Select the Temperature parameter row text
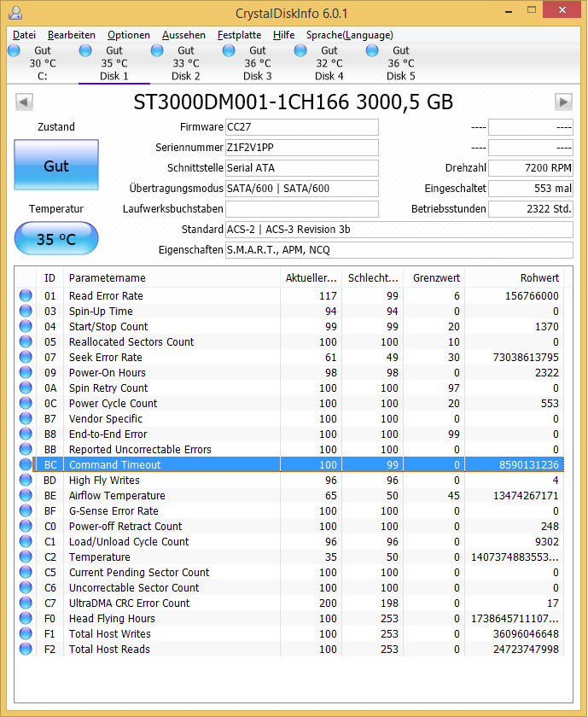Viewport: 588px width, 717px height. (x=99, y=557)
